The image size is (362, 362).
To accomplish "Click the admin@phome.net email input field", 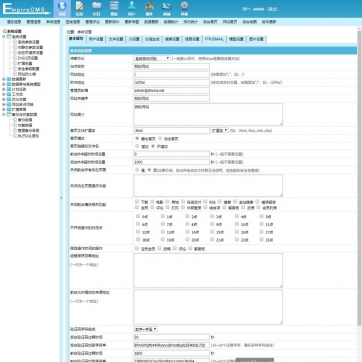I will (x=172, y=90).
